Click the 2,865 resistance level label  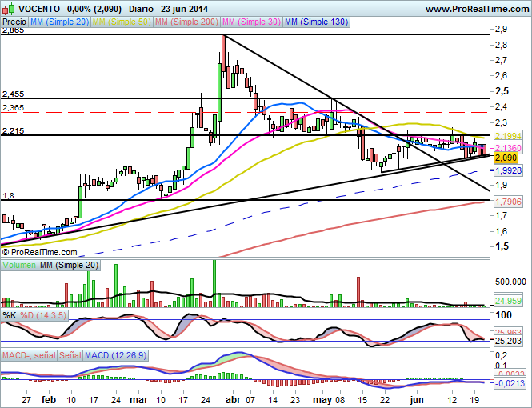pyautogui.click(x=13, y=30)
